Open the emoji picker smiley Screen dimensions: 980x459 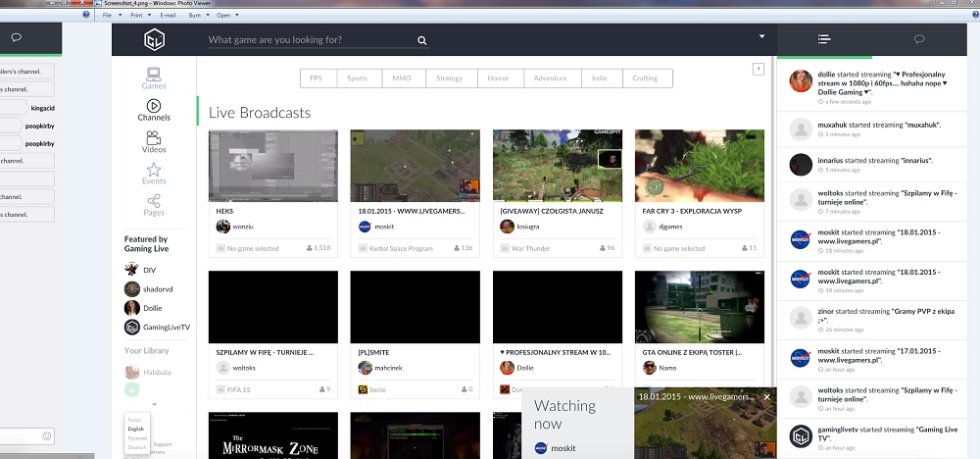[47, 435]
